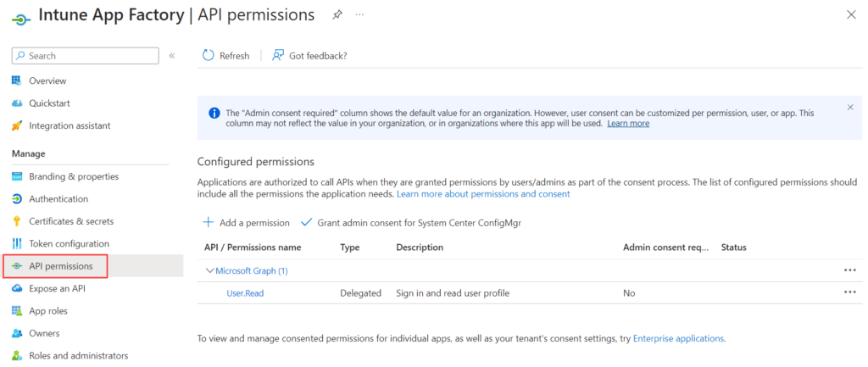Click the Quickstart cloud icon
Screen dimensions: 868x367
pyautogui.click(x=17, y=103)
